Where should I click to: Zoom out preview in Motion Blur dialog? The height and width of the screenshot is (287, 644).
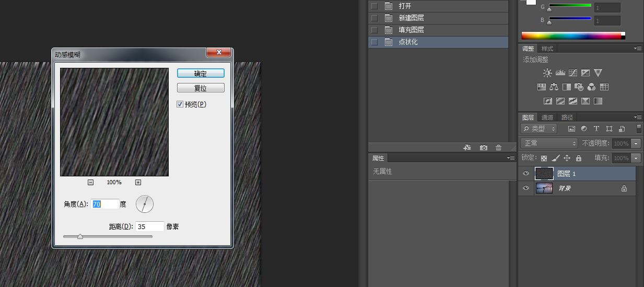[x=90, y=182]
